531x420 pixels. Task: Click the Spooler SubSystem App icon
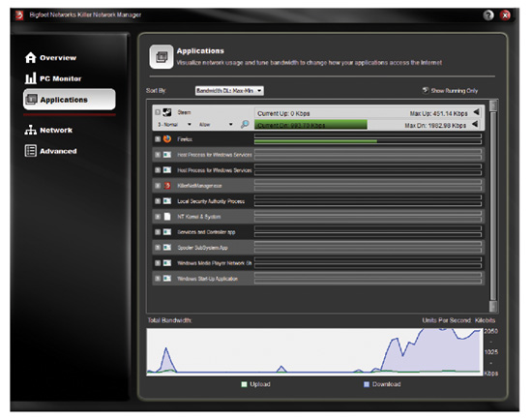(167, 248)
